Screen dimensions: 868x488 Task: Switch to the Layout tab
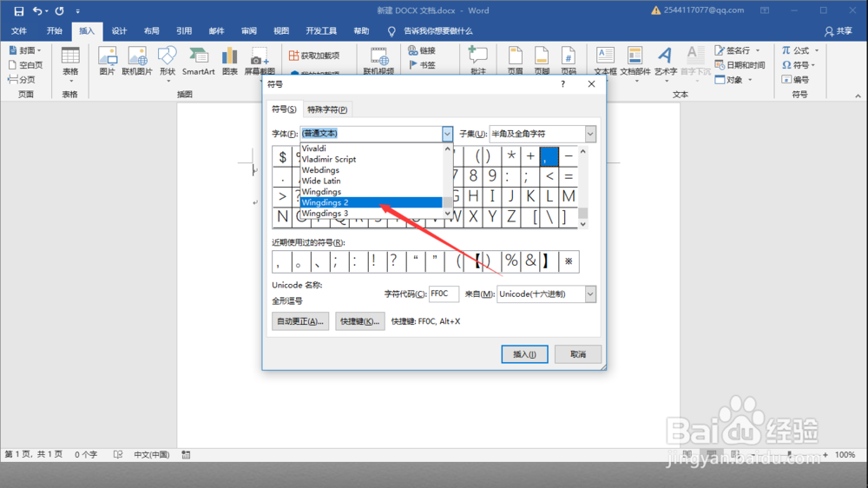click(x=151, y=31)
